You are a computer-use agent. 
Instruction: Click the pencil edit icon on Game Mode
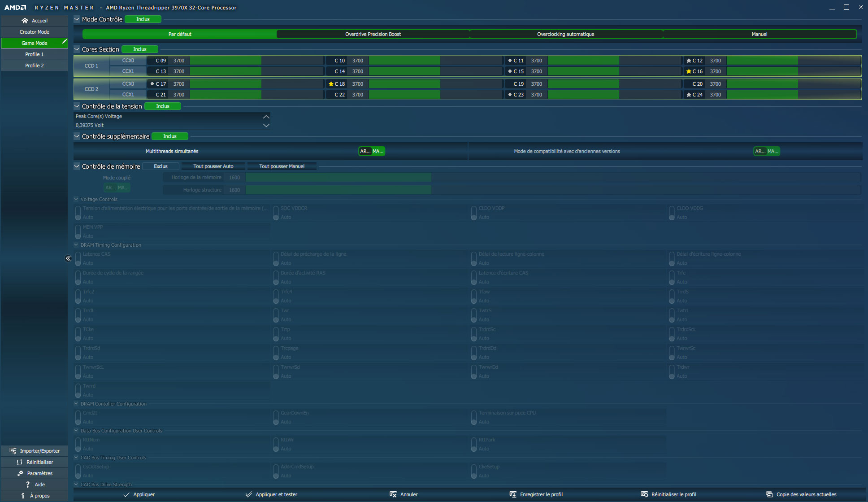[x=64, y=42]
